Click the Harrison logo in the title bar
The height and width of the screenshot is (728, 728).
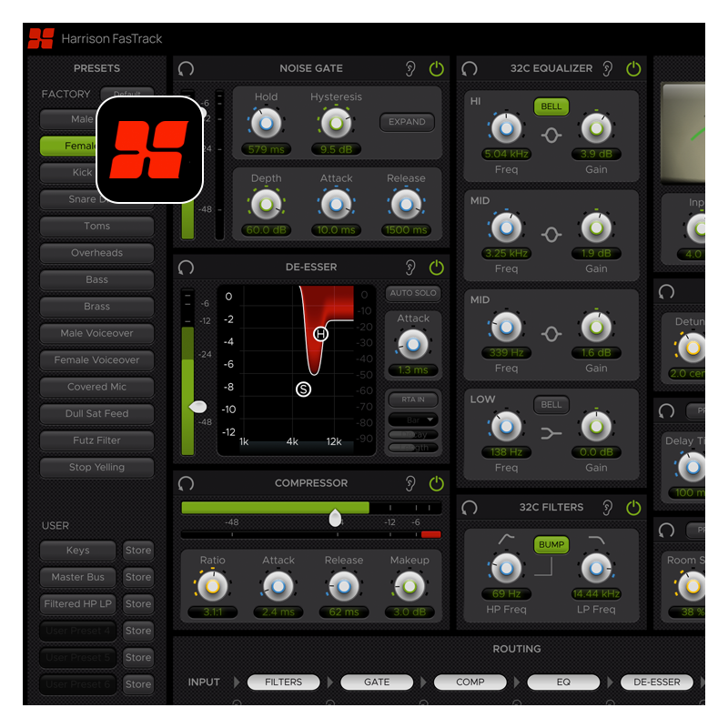[x=41, y=38]
